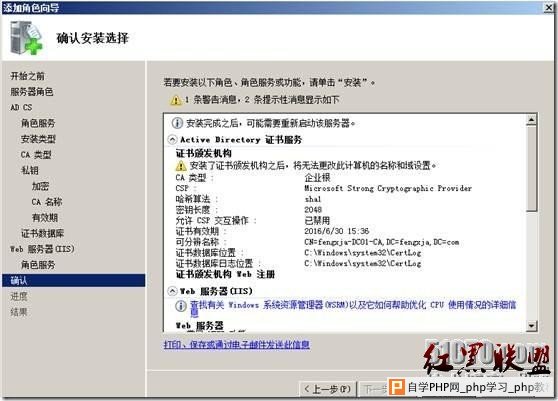Click the 2016/6/30 15:36 validity value
Screen dimensions: 558x401
[337, 231]
